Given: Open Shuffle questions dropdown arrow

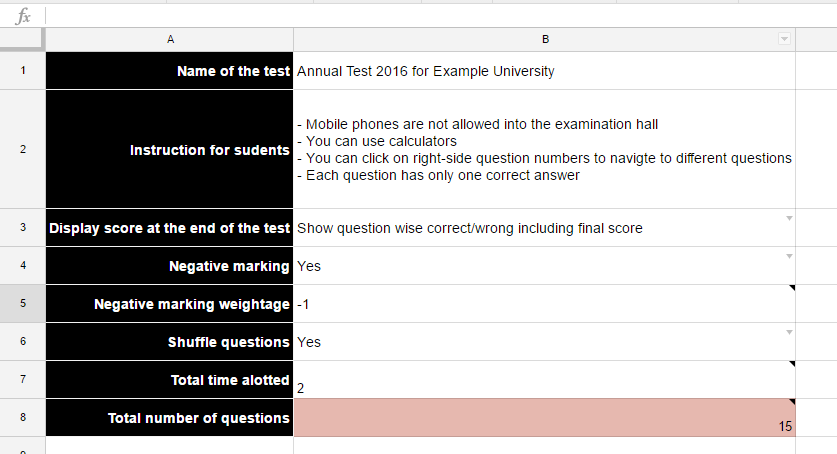Looking at the screenshot, I should pyautogui.click(x=789, y=332).
